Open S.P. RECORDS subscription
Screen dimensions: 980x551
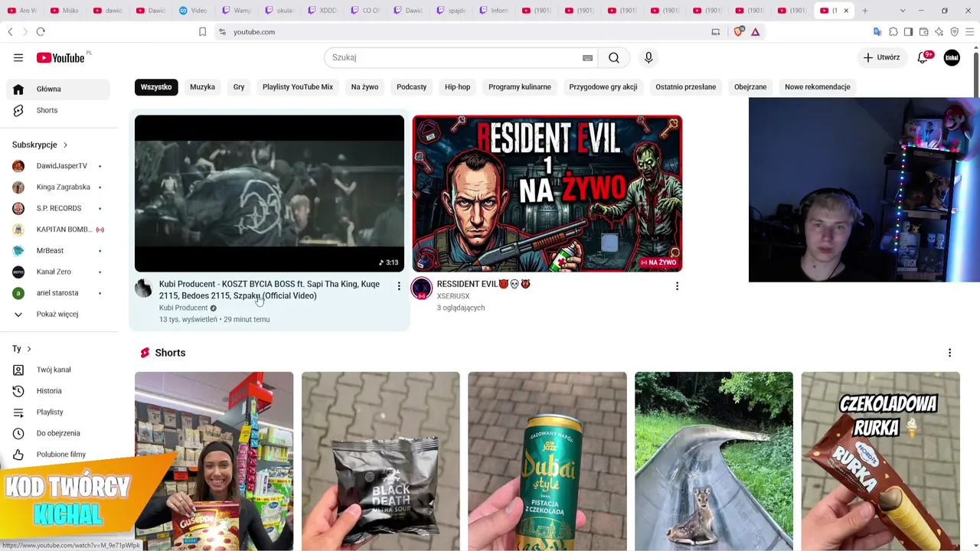[x=58, y=208]
